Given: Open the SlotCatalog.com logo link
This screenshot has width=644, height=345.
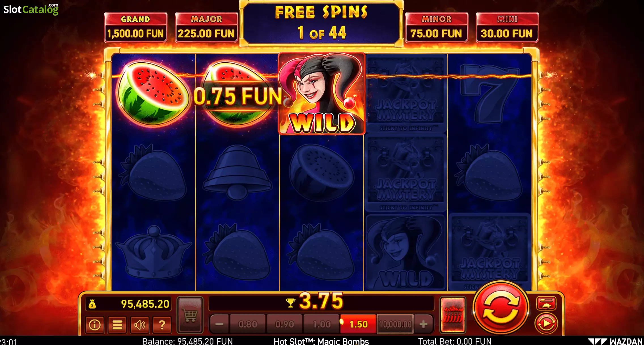Looking at the screenshot, I should (31, 9).
